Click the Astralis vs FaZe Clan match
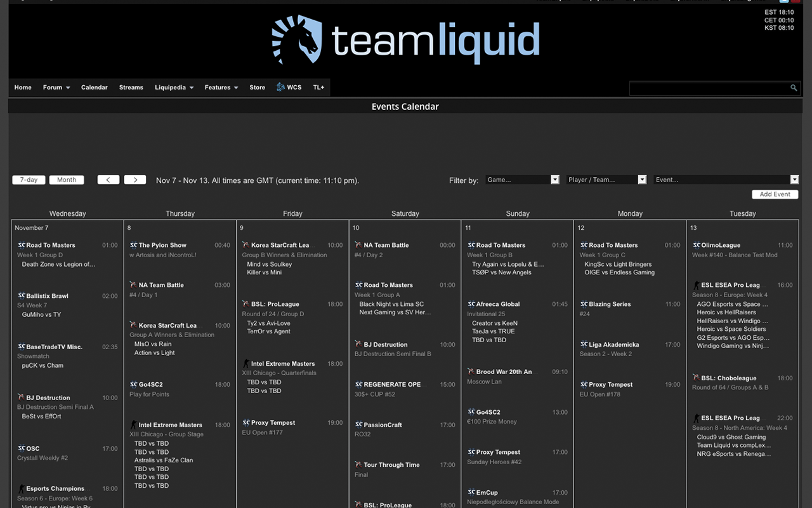812x508 pixels. [164, 460]
